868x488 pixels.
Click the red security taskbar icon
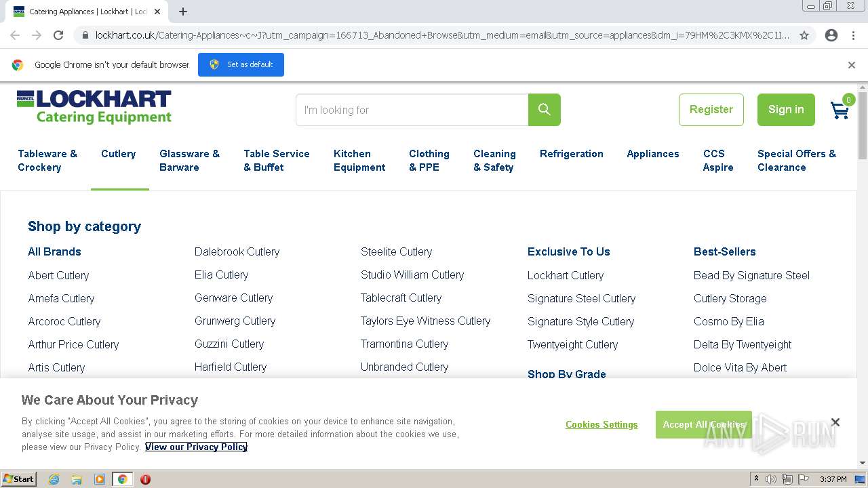pyautogui.click(x=145, y=479)
